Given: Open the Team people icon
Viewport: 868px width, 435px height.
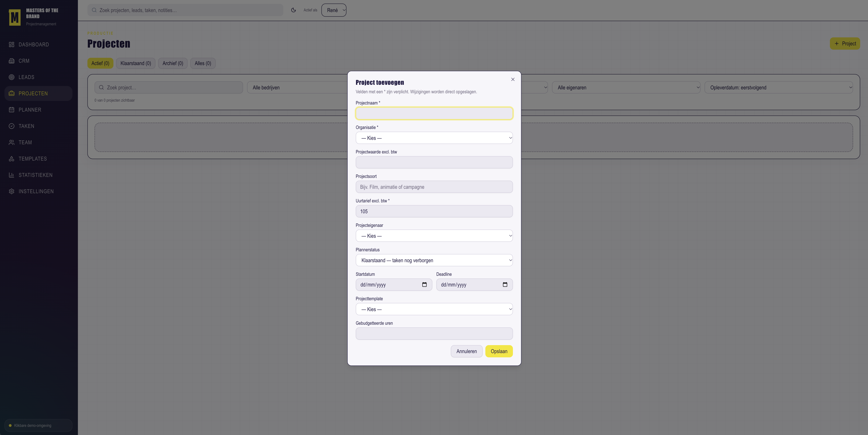Looking at the screenshot, I should tap(11, 142).
